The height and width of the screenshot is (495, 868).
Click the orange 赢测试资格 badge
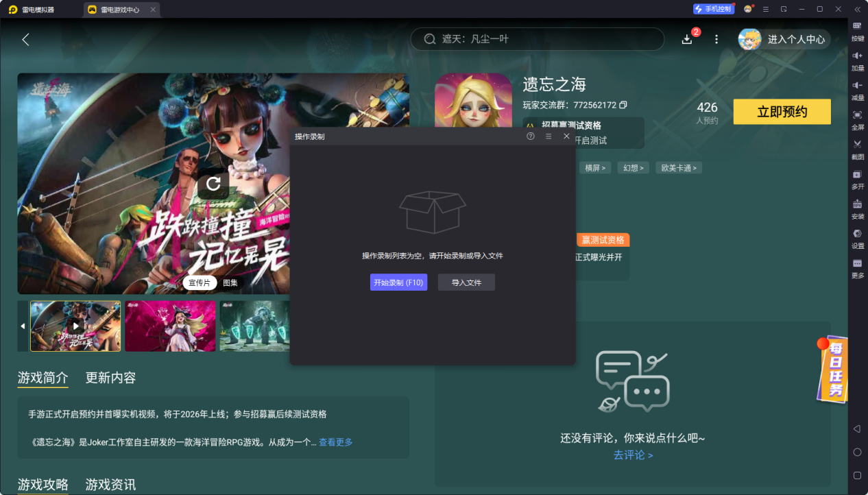click(603, 240)
